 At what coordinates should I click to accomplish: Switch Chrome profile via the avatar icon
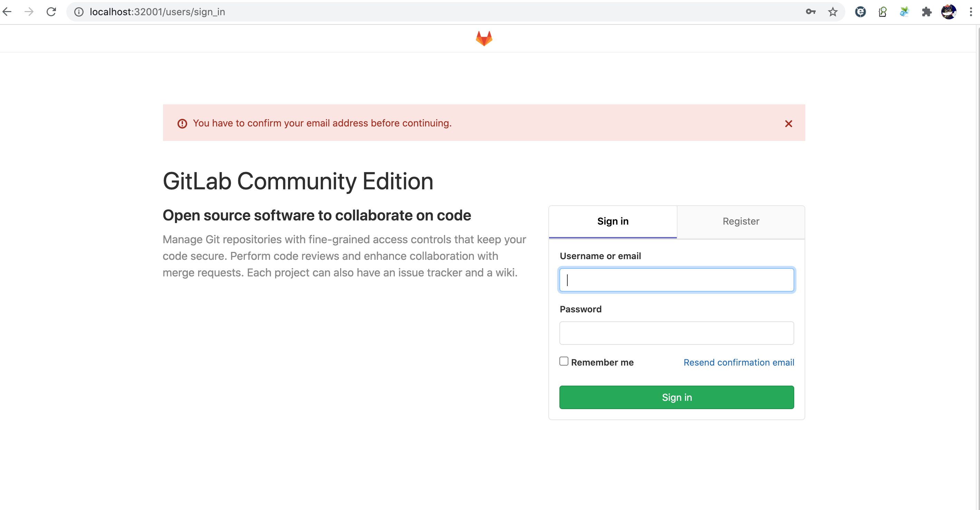[x=949, y=12]
